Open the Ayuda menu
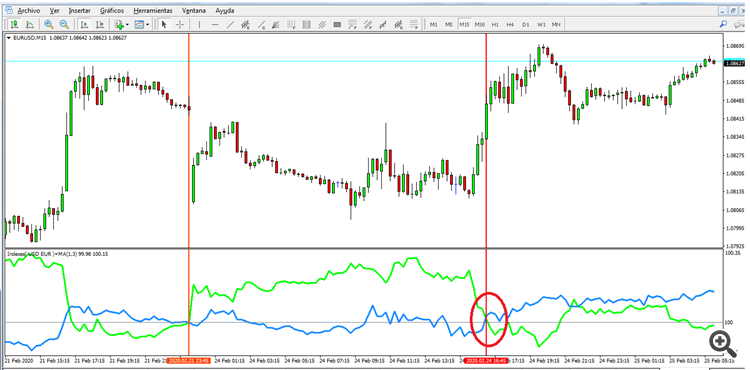The width and height of the screenshot is (750, 370). click(x=225, y=10)
